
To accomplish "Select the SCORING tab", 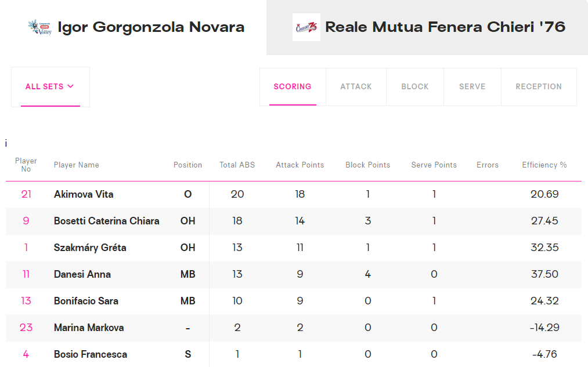I will tap(293, 87).
